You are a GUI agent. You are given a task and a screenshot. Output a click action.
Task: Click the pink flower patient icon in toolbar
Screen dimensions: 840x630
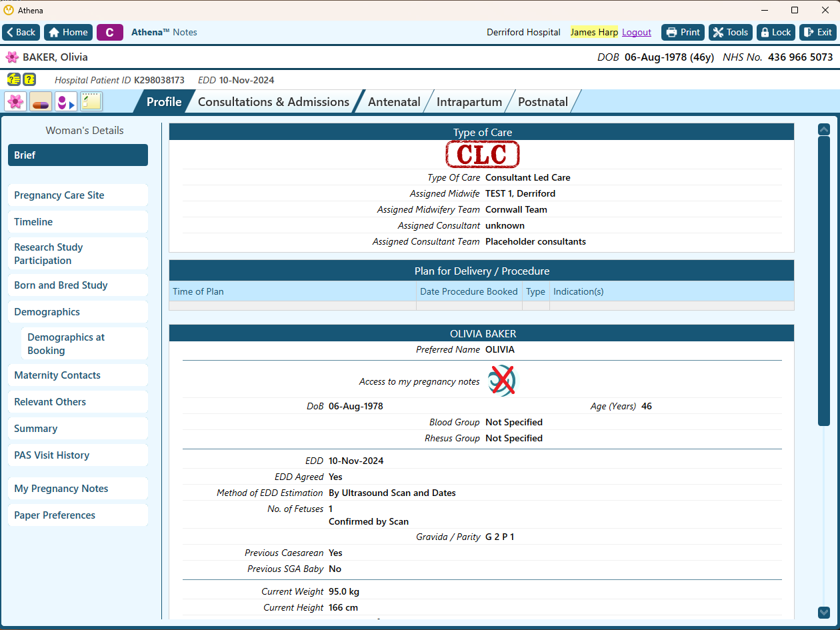(15, 102)
